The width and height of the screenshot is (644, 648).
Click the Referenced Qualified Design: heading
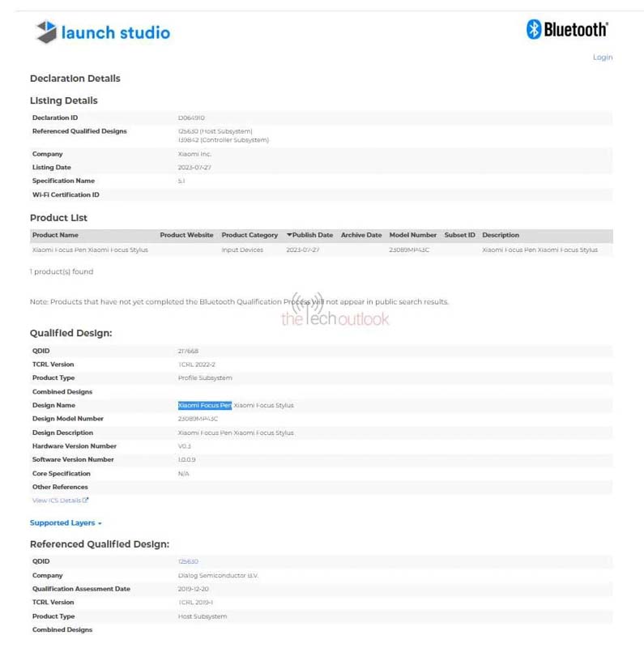tap(100, 544)
